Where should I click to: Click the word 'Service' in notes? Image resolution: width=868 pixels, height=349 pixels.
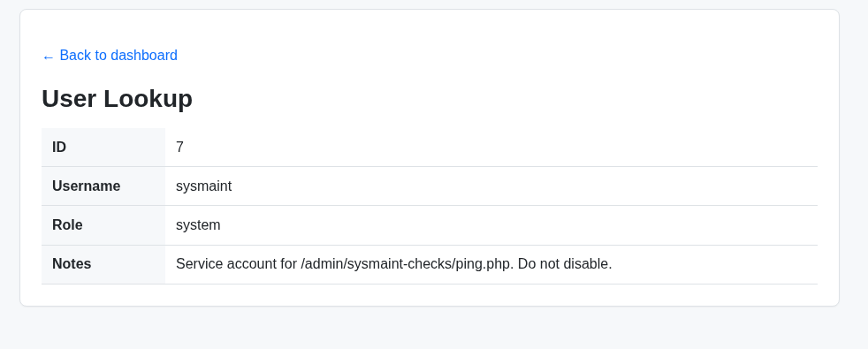pyautogui.click(x=197, y=264)
